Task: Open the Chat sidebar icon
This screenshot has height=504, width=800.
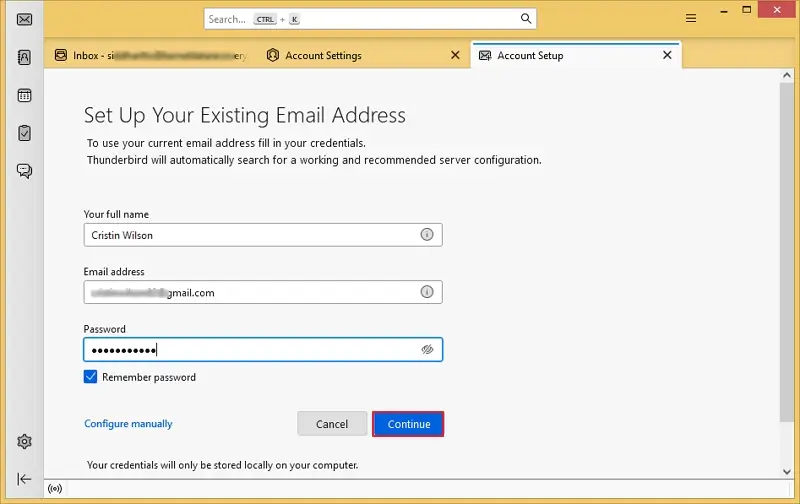Action: [x=24, y=170]
